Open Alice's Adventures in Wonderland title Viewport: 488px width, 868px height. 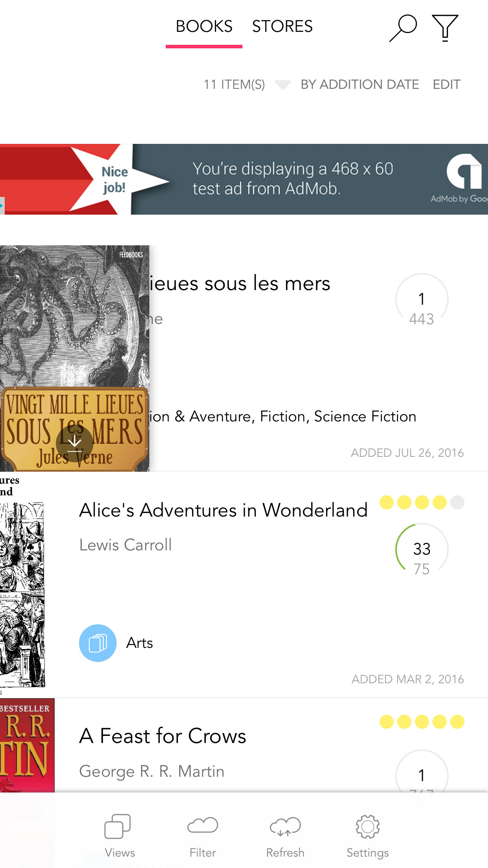pyautogui.click(x=223, y=510)
